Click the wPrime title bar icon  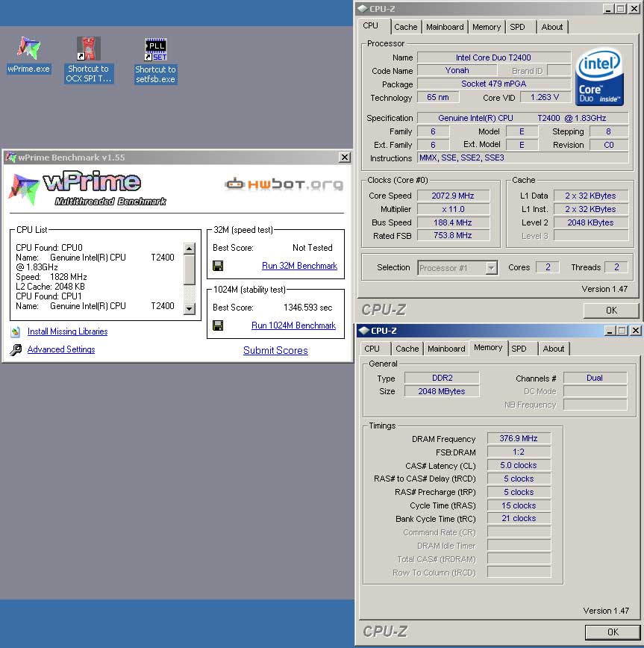click(x=10, y=157)
